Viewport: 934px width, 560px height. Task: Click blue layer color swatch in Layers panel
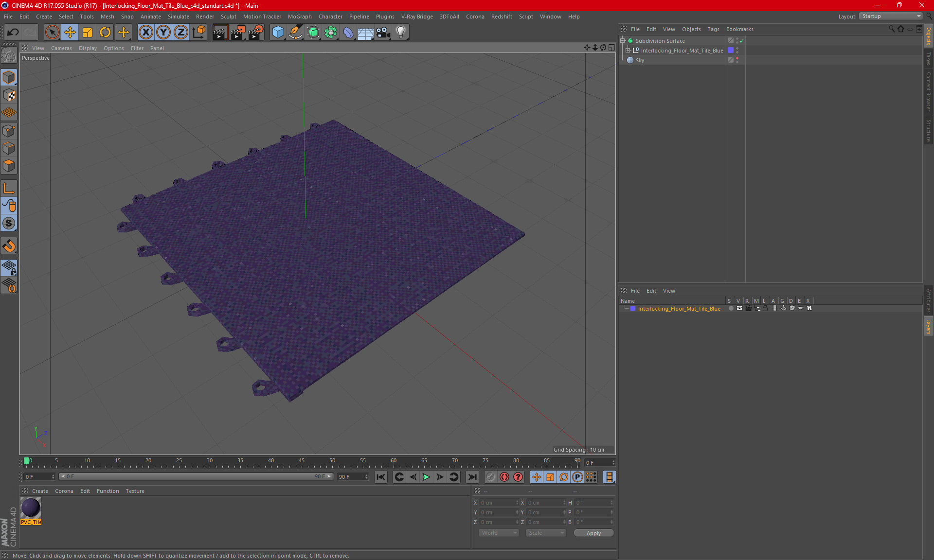[633, 308]
